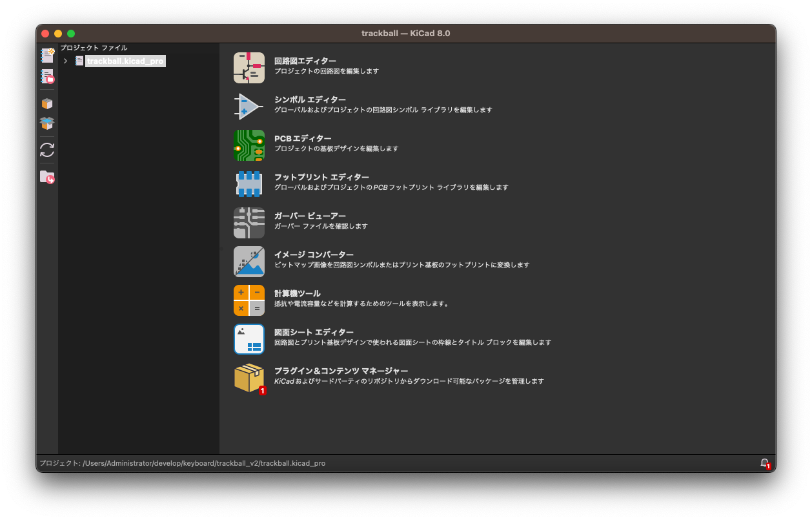This screenshot has width=812, height=520.
Task: Browse project files in Finder
Action: tap(47, 176)
